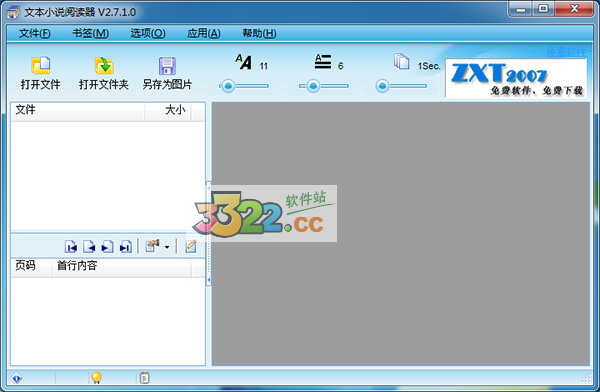Open the 书签(M) menu
The height and width of the screenshot is (392, 600).
click(x=91, y=33)
